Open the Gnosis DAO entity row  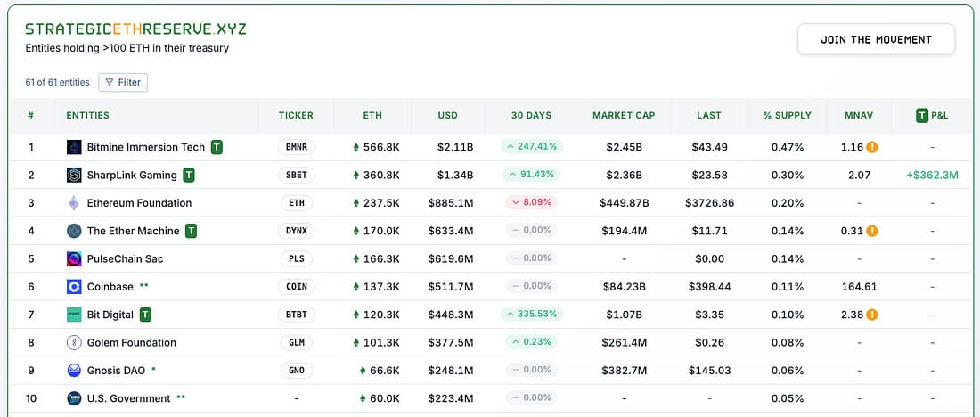490,371
